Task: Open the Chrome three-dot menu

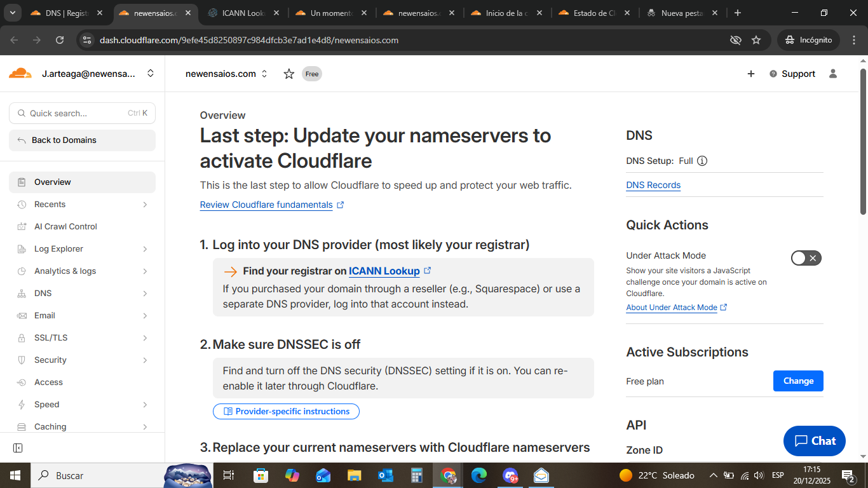Action: tap(853, 40)
